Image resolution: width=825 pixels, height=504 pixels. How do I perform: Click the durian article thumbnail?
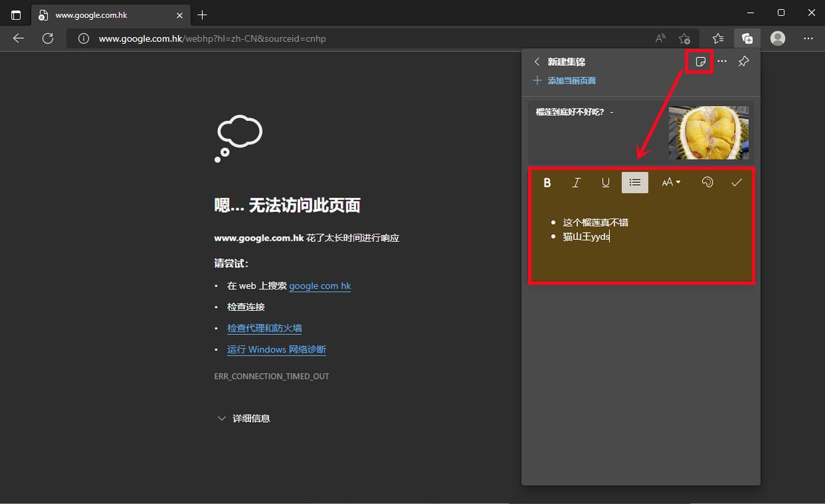tap(708, 132)
